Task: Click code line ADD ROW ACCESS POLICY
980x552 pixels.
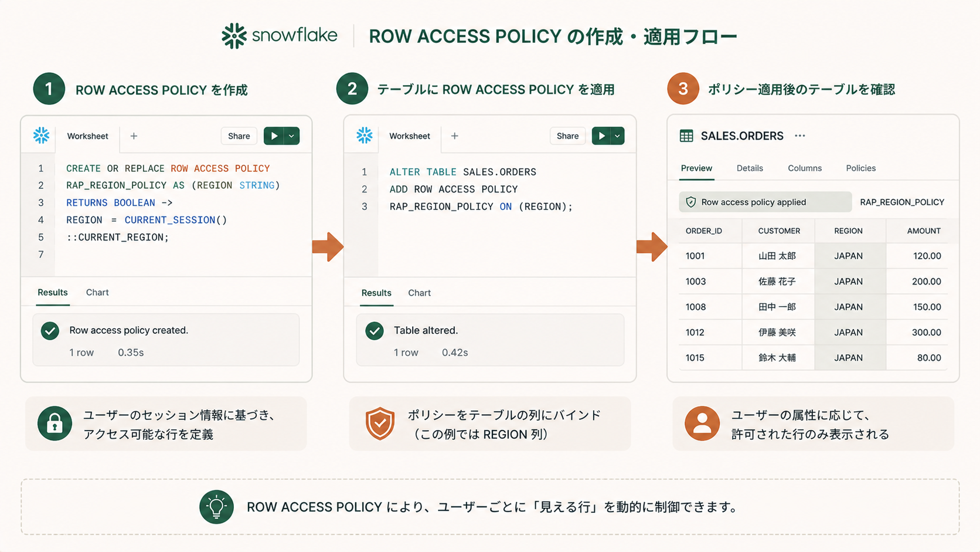Action: coord(454,189)
